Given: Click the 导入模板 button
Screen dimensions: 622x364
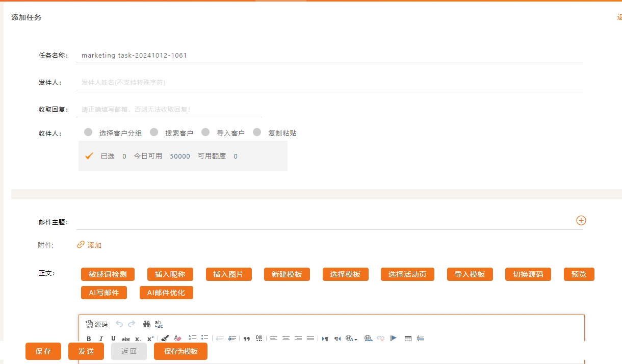Looking at the screenshot, I should 470,274.
